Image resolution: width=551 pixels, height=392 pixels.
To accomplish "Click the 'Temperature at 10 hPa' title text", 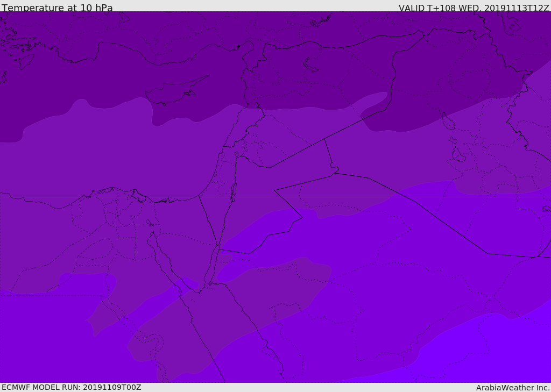I will [x=57, y=8].
